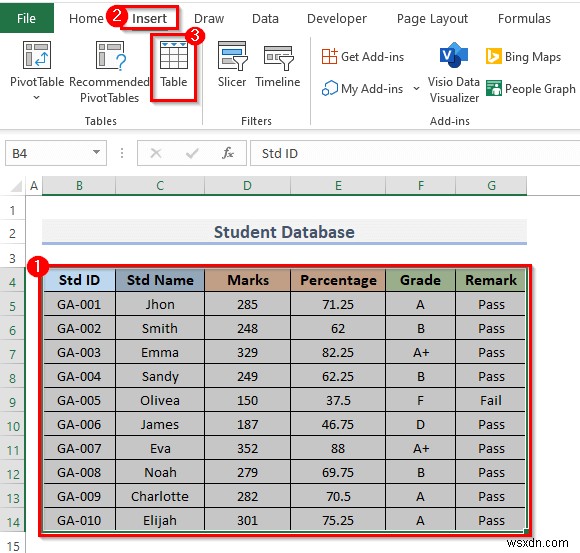580x553 pixels.
Task: Switch to the Developer tab
Action: (337, 18)
